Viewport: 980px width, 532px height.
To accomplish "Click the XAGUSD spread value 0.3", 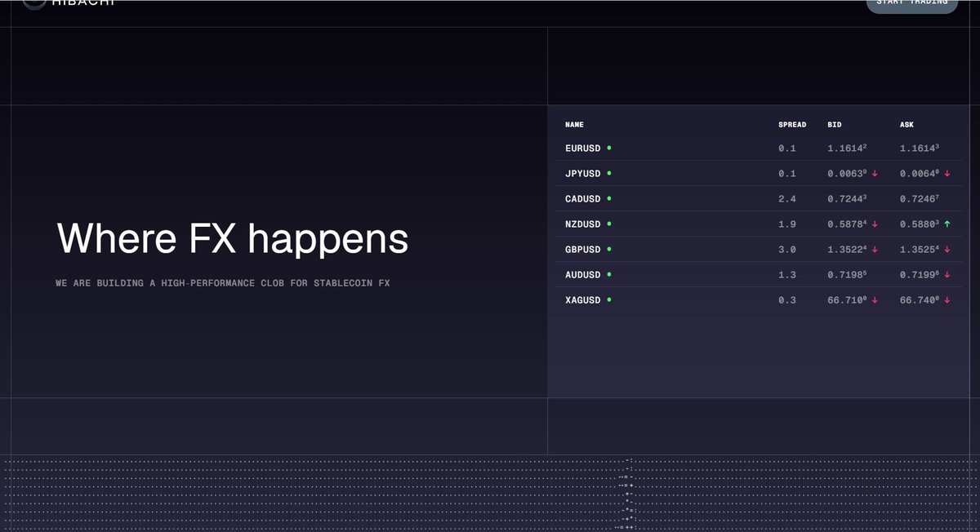I will [x=787, y=300].
